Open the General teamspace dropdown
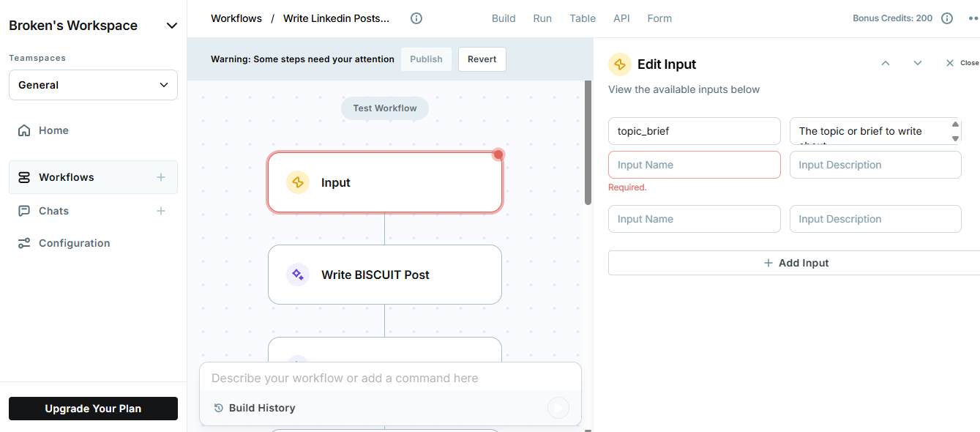This screenshot has height=432, width=980. click(93, 85)
